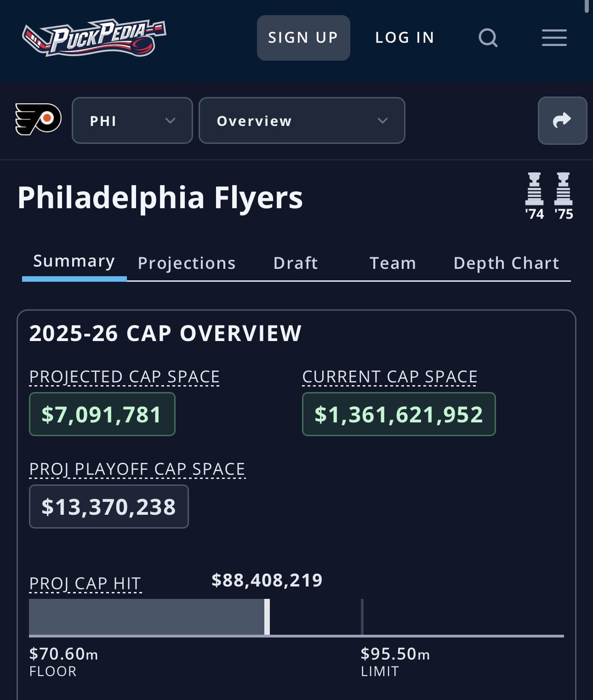The image size is (593, 700).
Task: Click the Log In link
Action: tap(405, 38)
